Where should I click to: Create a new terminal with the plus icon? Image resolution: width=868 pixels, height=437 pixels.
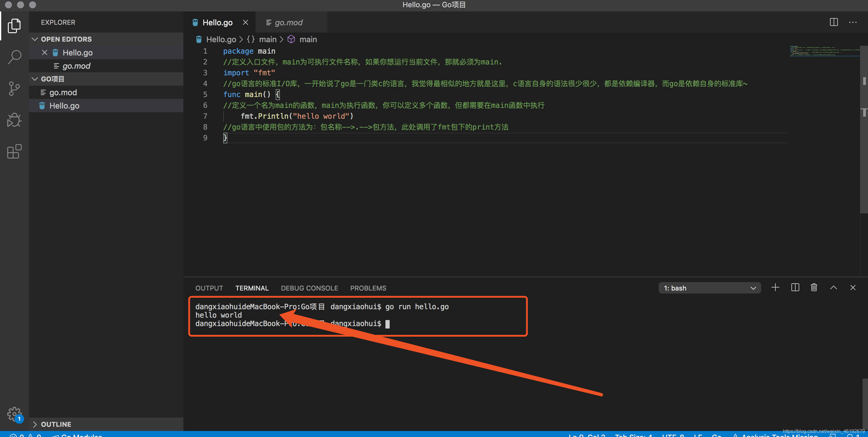(775, 288)
